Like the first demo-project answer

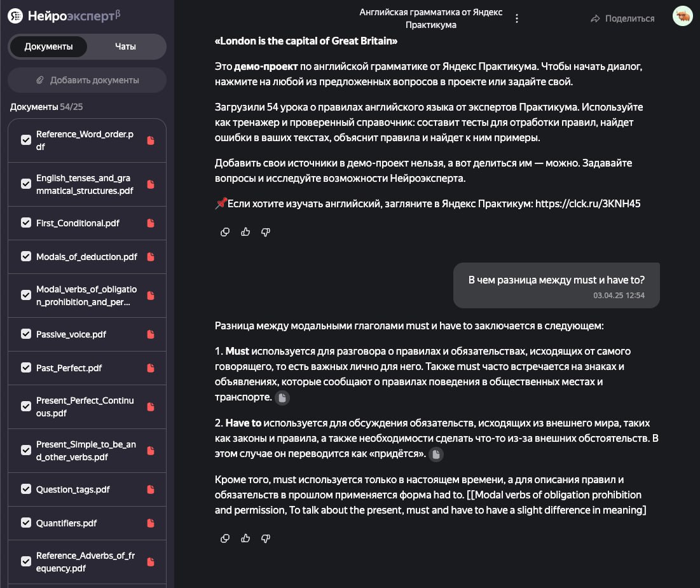245,232
